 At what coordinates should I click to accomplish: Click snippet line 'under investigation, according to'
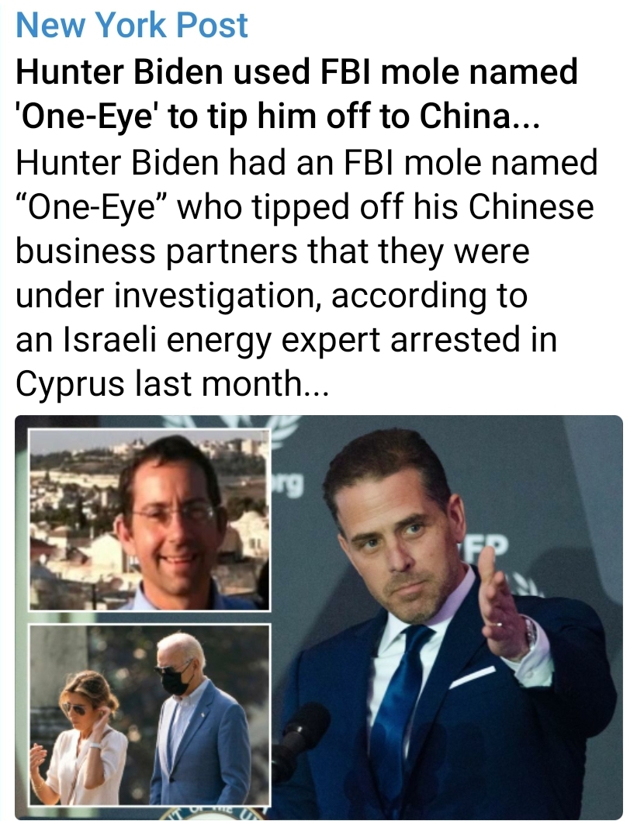click(272, 296)
